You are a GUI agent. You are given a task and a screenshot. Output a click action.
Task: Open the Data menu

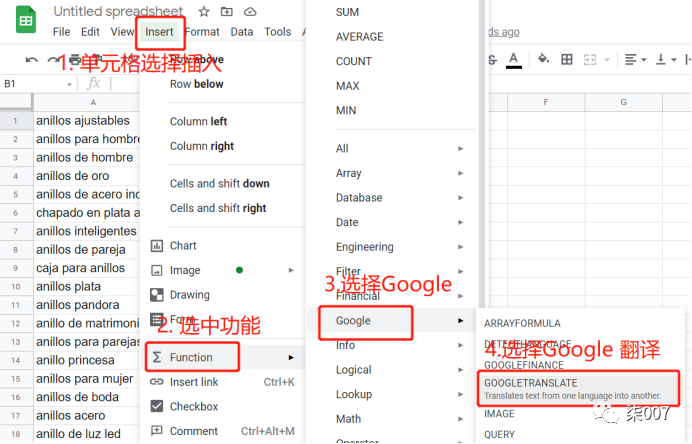[242, 32]
